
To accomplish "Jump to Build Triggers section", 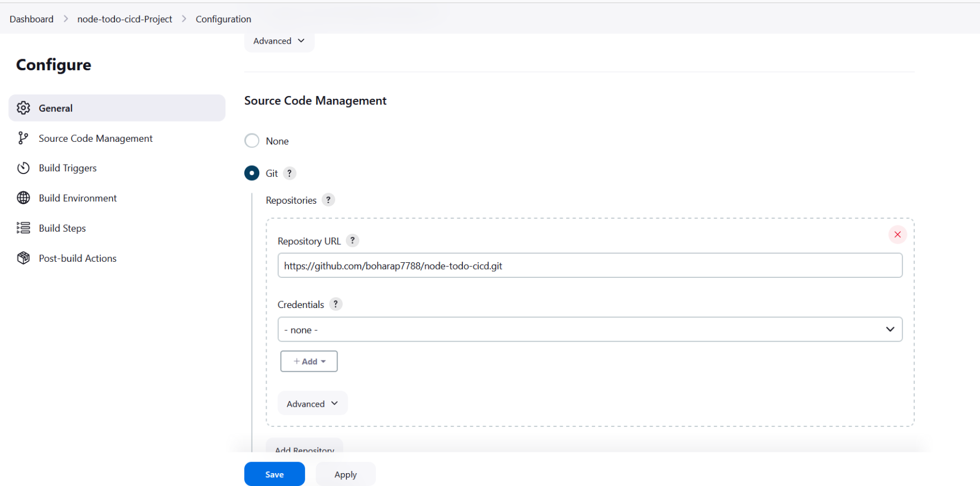I will 117,168.
